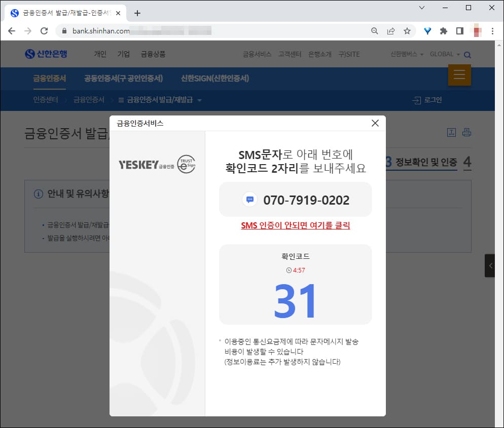The height and width of the screenshot is (428, 504).
Task: Select the 신한SIGN(신한인증서) tab
Action: (214, 79)
